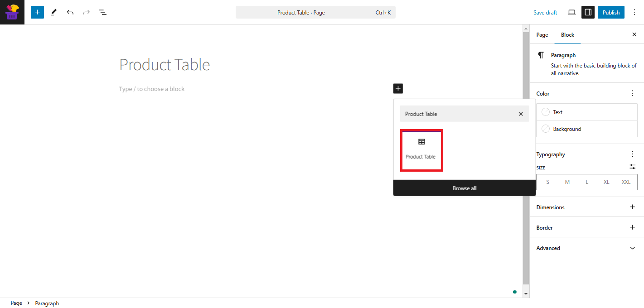Add Dimensions options
Screen dimensions: 644x308
pyautogui.click(x=633, y=207)
